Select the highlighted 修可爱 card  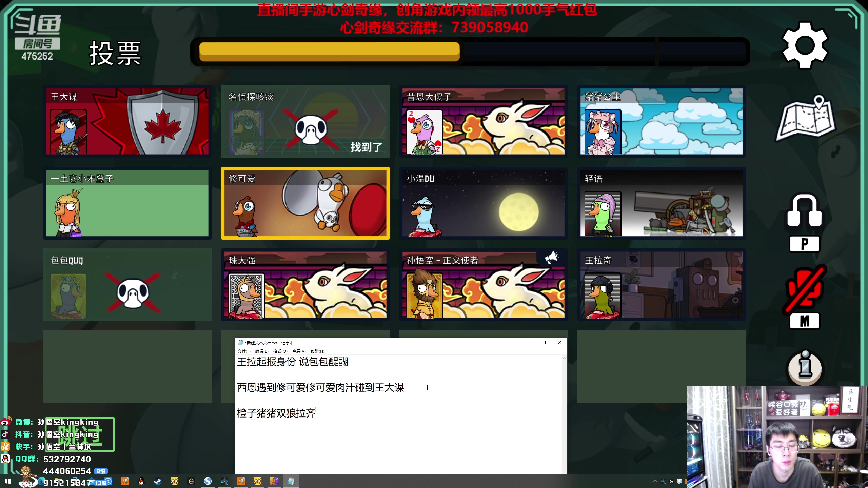coord(305,203)
